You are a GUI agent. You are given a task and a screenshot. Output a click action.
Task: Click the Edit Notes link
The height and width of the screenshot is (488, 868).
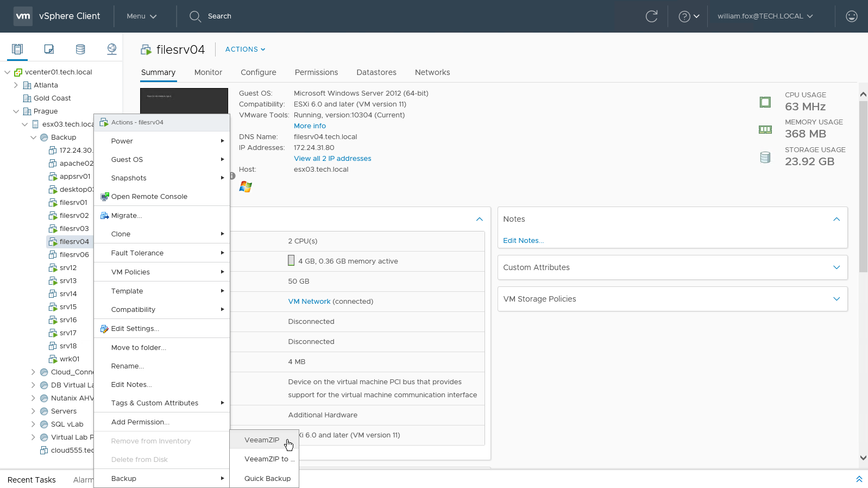point(523,241)
